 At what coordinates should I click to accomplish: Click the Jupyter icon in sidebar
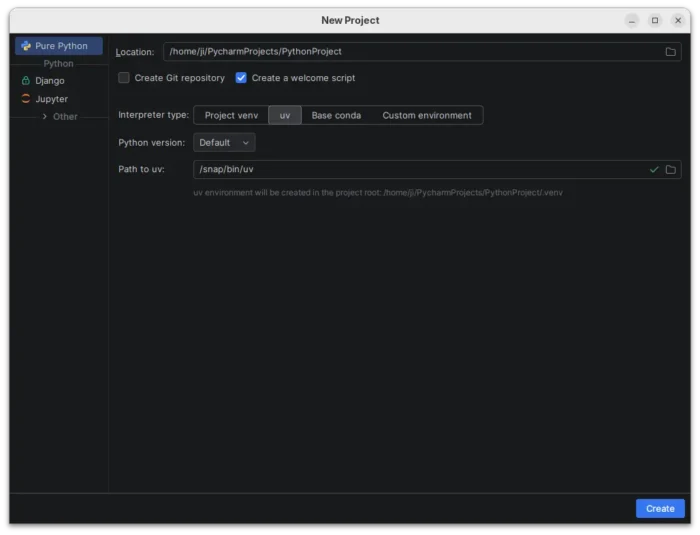click(26, 99)
